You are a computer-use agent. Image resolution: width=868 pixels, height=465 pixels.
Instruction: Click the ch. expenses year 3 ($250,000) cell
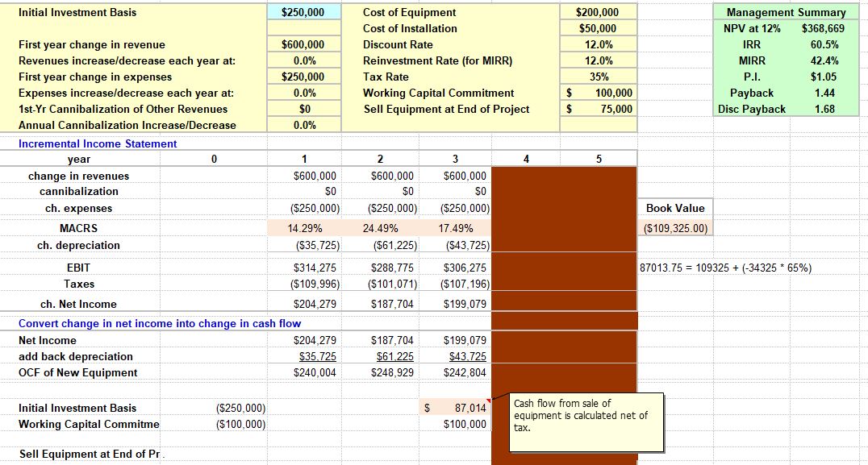tap(455, 208)
